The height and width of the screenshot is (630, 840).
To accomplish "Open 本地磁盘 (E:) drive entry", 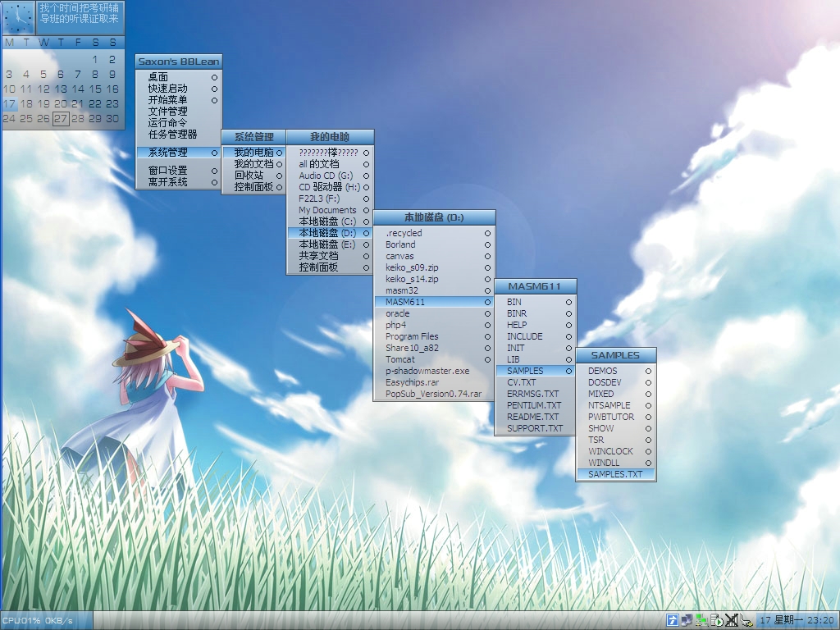I will coord(330,244).
